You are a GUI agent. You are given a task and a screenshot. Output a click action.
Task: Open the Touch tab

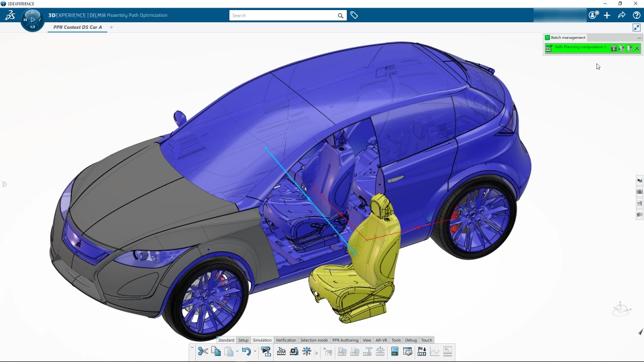[x=427, y=341]
